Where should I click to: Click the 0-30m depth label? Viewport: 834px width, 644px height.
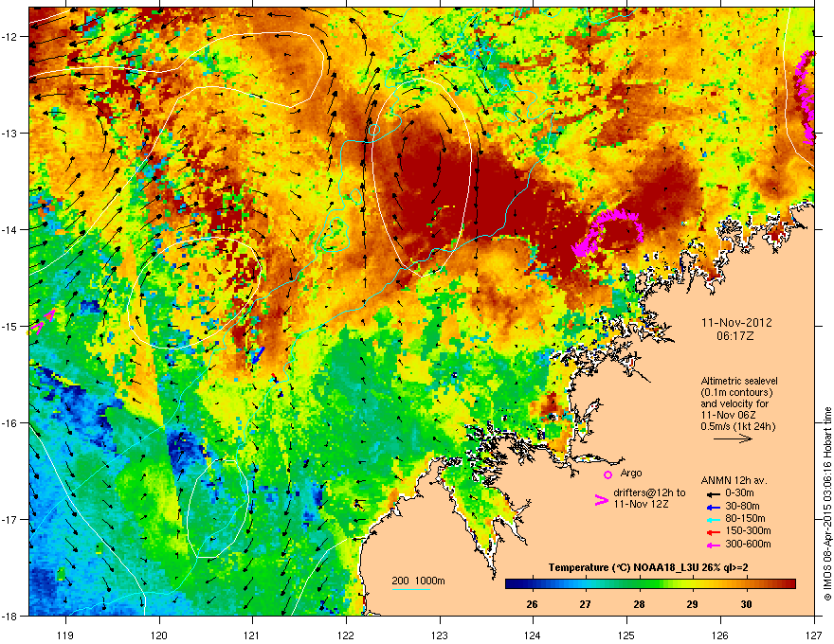(739, 493)
